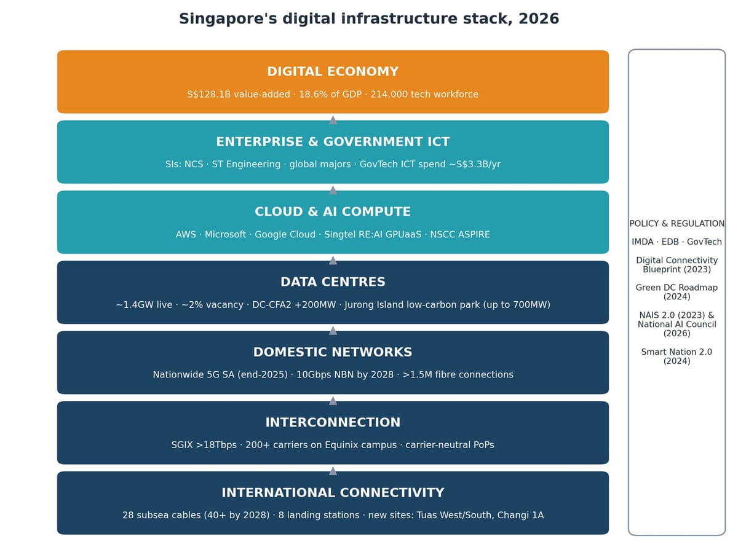Click the "~1.4GW live · ~2% vacancy" line
Image resolution: width=738 pixels, height=560 pixels.
coord(333,305)
